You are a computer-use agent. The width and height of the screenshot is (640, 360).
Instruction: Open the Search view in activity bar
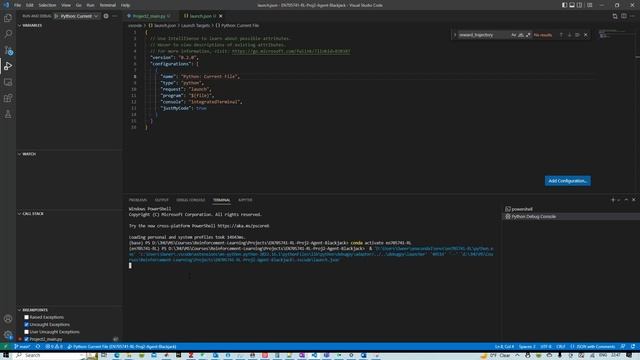coord(8,34)
